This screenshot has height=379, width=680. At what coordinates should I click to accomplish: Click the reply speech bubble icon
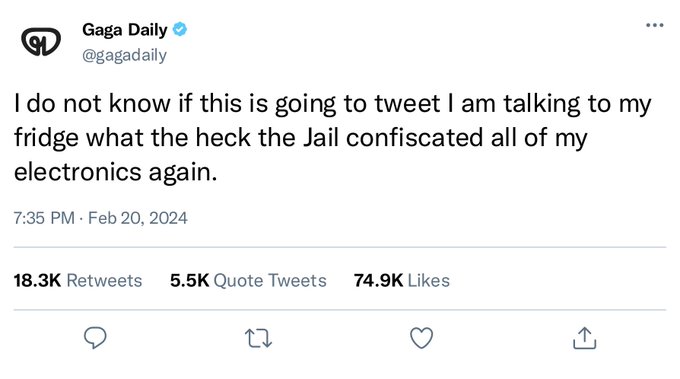pos(95,338)
